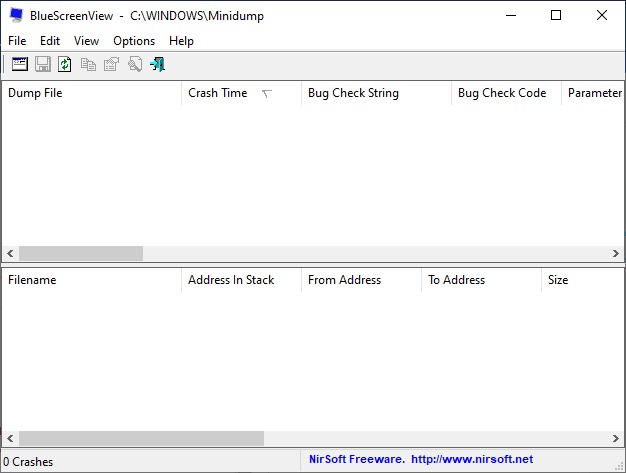Sort by the Dump File column

35,93
